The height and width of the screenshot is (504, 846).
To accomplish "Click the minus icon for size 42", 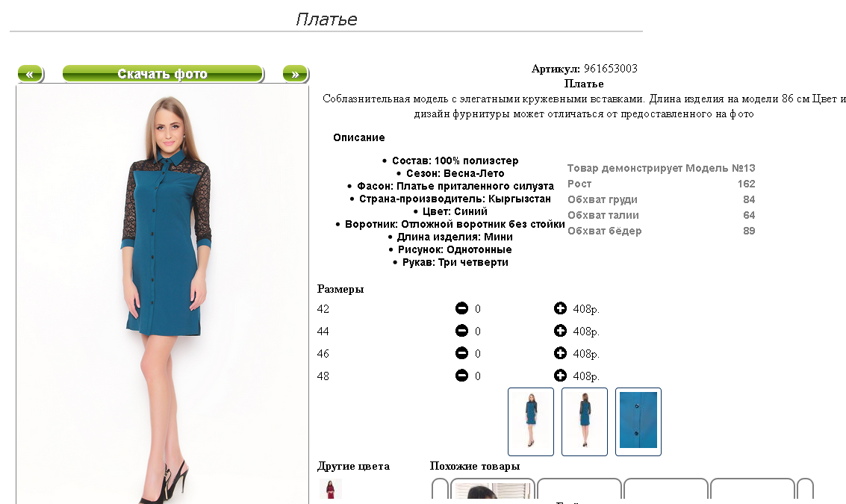I will (461, 308).
